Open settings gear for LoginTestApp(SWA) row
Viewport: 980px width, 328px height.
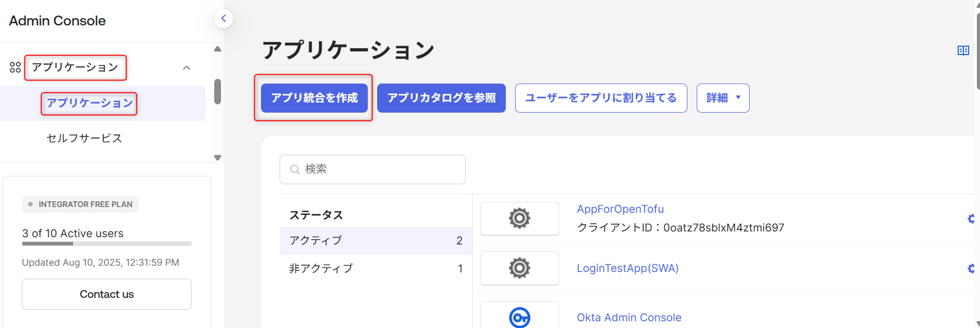(971, 268)
